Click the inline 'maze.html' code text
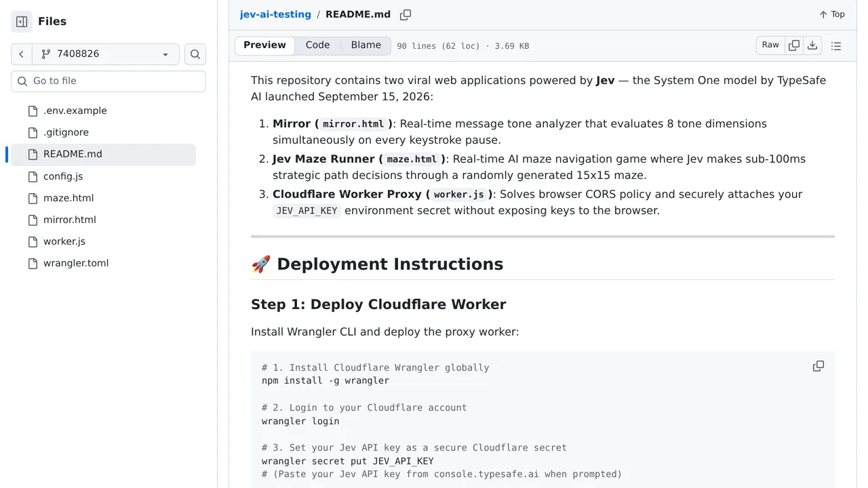Screen dimensions: 868x488 pos(412,159)
